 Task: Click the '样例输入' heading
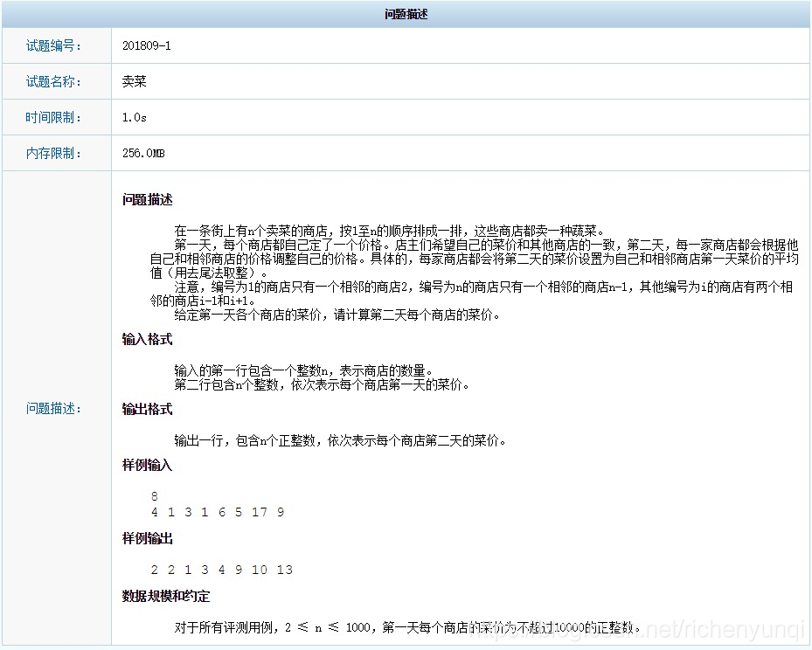tap(148, 466)
